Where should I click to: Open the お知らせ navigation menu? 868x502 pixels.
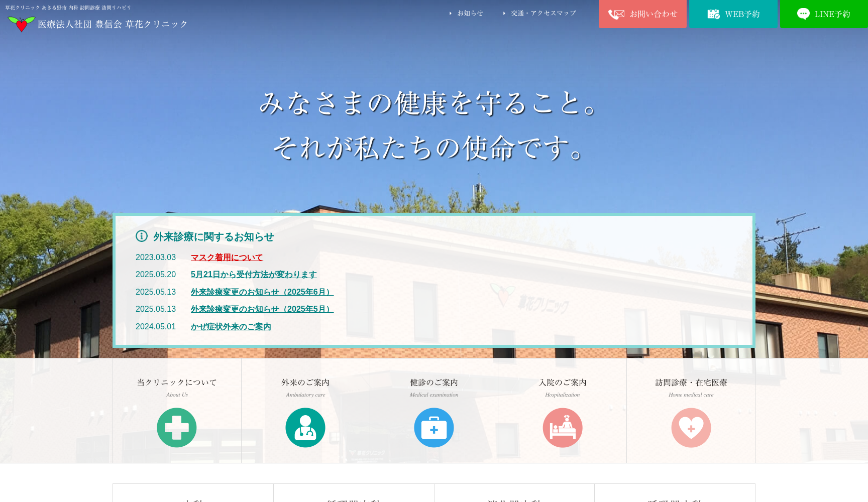469,14
